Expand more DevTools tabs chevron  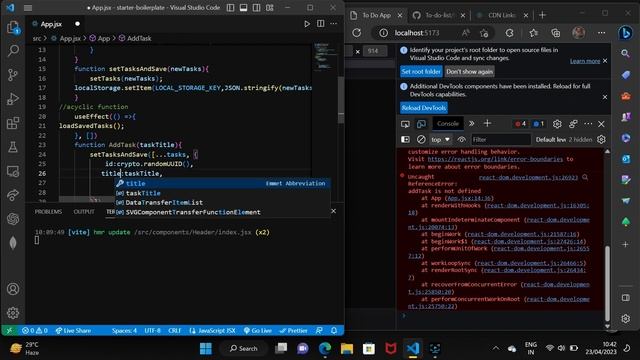[x=471, y=124]
